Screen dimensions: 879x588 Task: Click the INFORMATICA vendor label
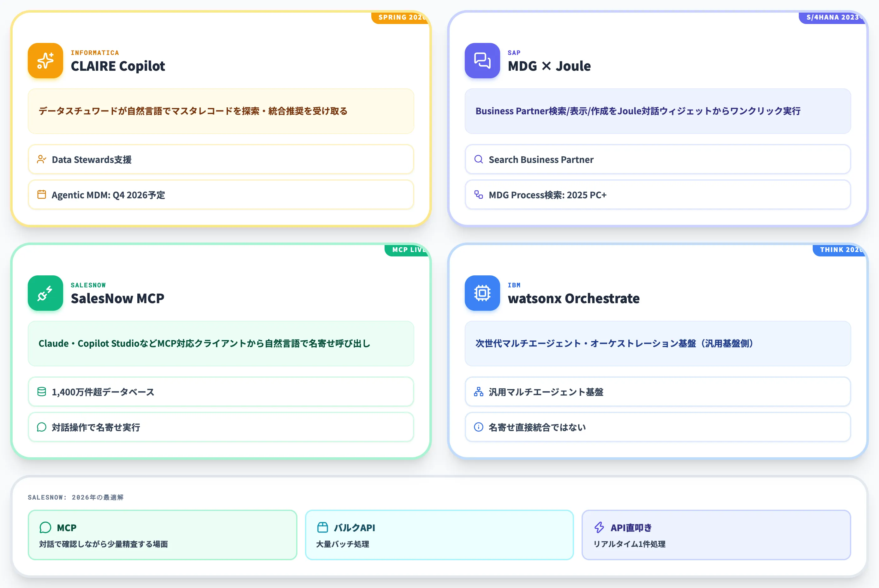(95, 53)
